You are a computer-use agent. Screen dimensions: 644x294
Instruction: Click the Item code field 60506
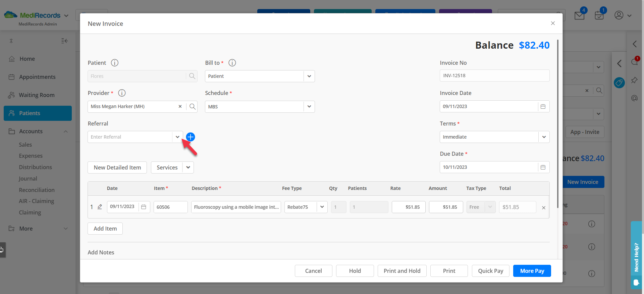click(x=171, y=207)
